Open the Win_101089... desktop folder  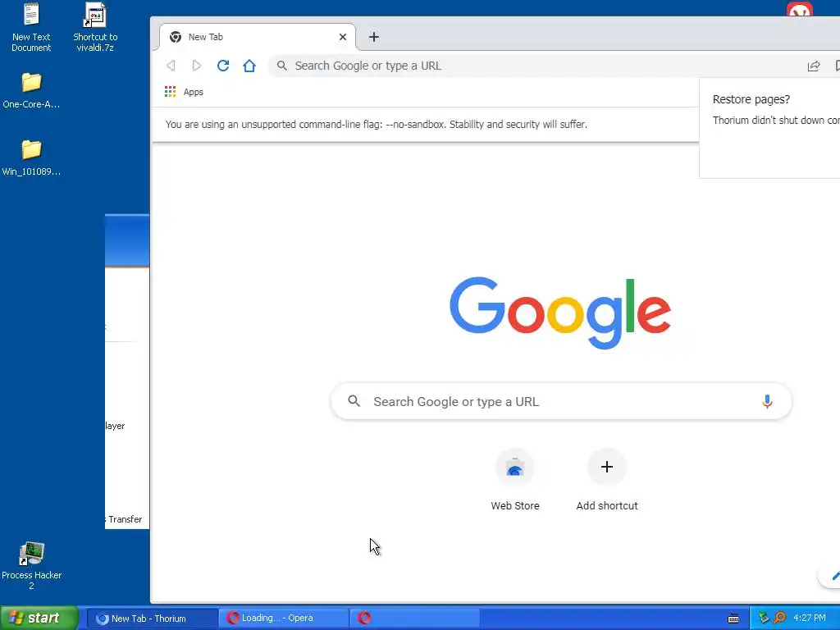[x=31, y=157]
